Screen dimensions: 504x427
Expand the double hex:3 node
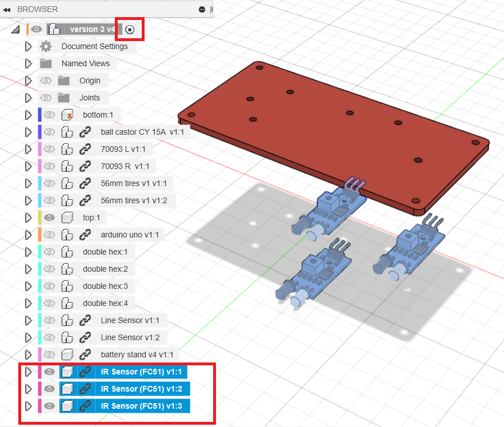click(27, 285)
